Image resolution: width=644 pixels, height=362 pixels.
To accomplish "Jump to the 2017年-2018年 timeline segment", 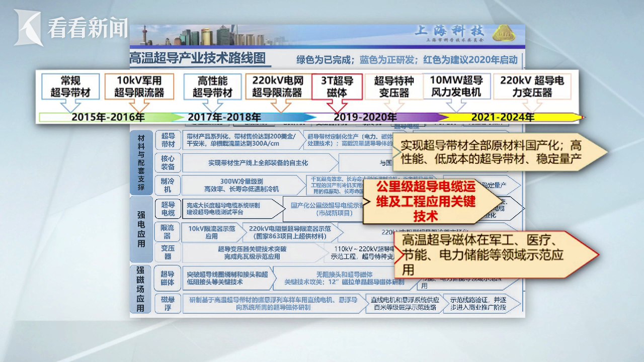I will [224, 117].
